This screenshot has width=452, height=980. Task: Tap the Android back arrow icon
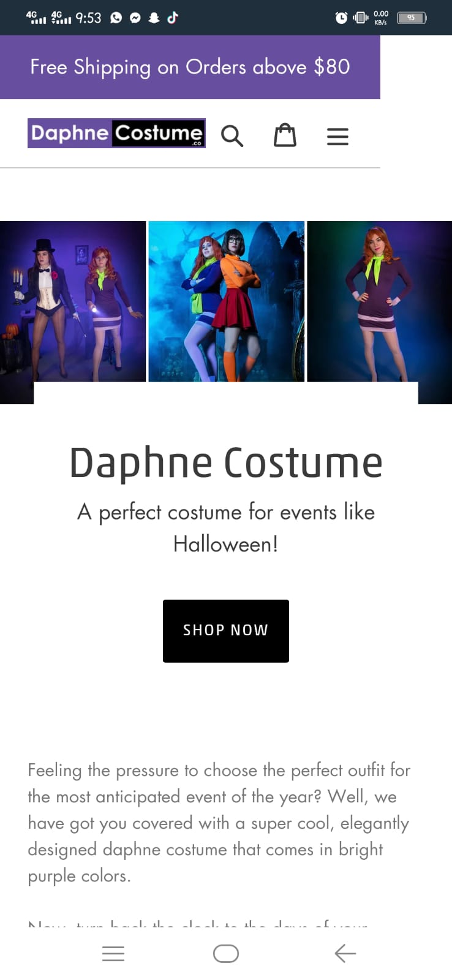click(x=345, y=954)
